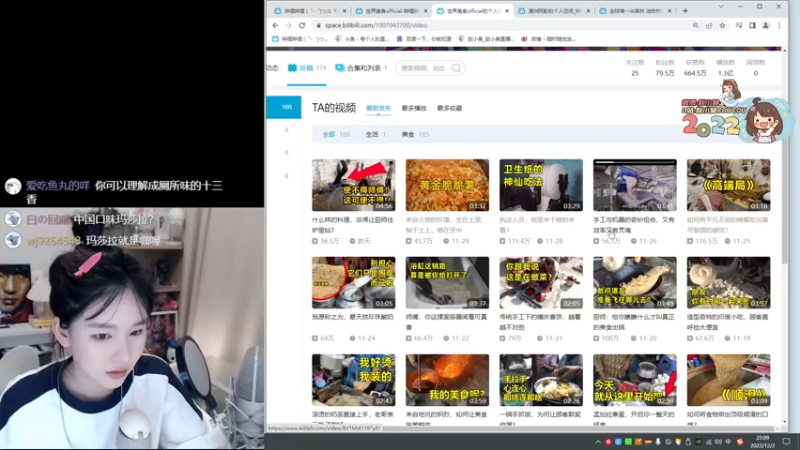Open the 合集和列表 tab
Screen dimensions: 800x450
pyautogui.click(x=361, y=68)
